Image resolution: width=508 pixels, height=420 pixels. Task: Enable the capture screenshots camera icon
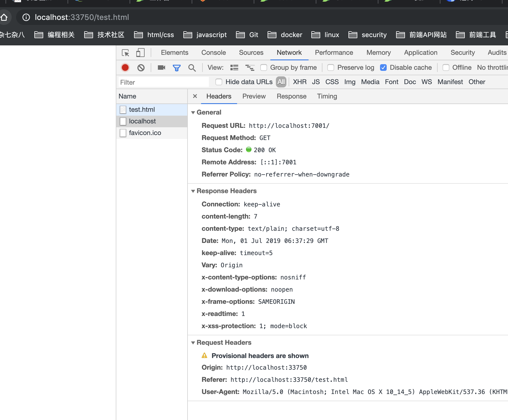(x=161, y=68)
